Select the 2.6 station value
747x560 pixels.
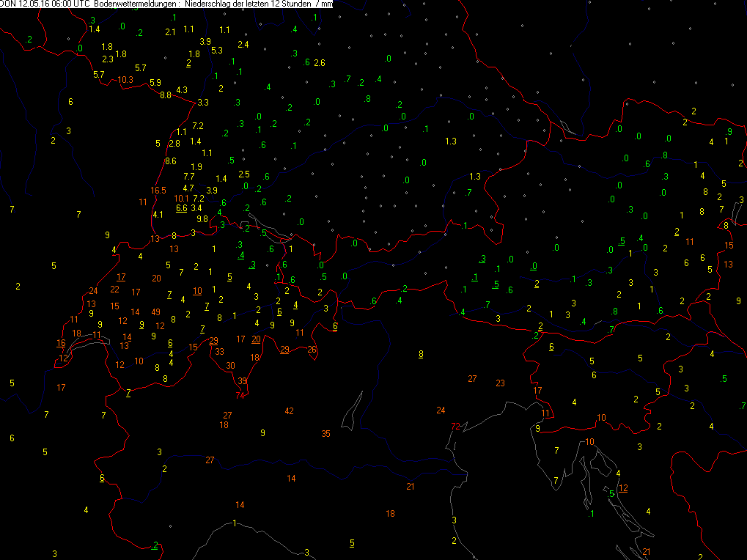319,63
